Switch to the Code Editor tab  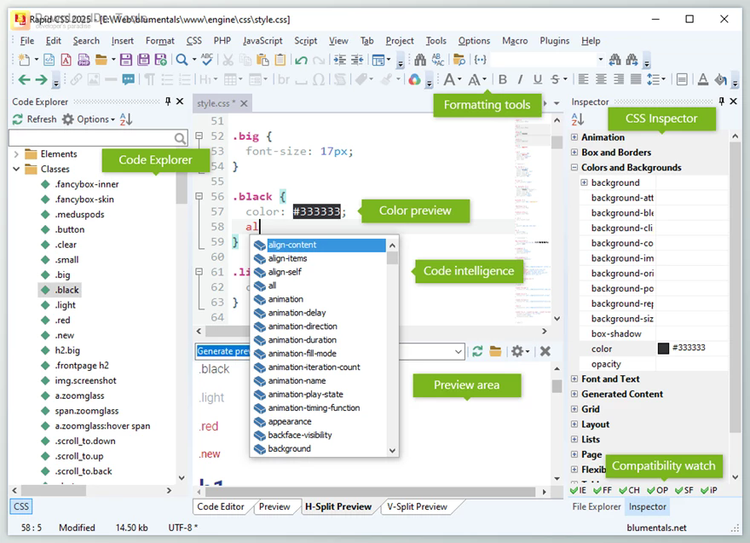[x=221, y=507]
